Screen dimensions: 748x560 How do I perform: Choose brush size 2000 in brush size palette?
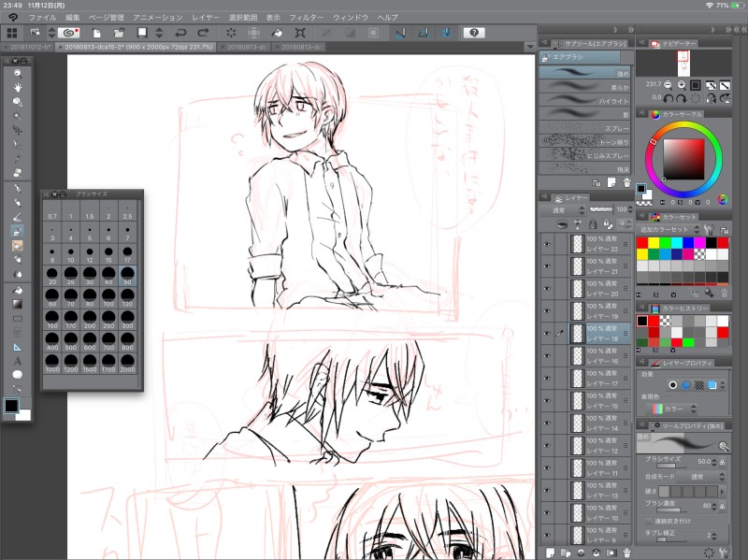pos(127,364)
